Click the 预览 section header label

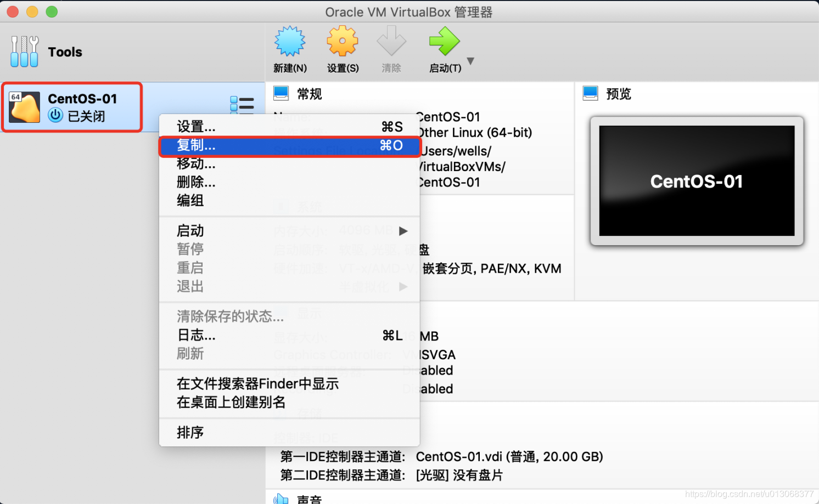coord(619,94)
